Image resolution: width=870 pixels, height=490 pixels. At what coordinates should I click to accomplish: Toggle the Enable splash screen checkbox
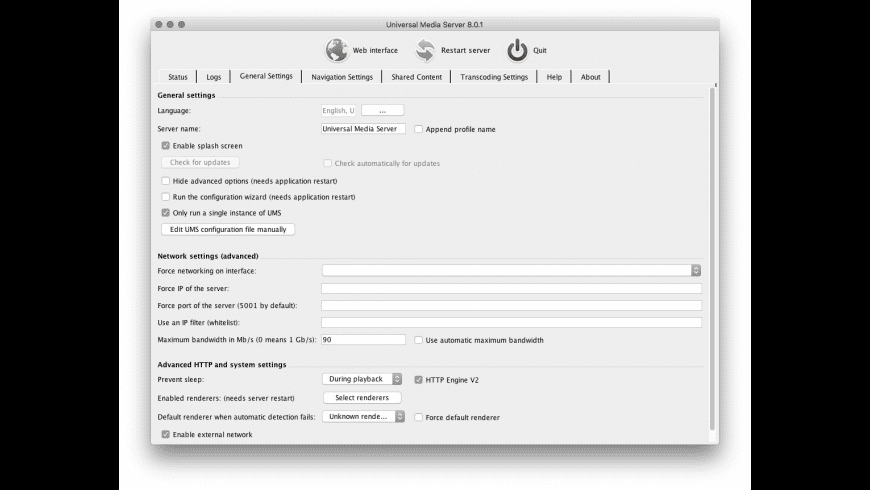pyautogui.click(x=165, y=145)
